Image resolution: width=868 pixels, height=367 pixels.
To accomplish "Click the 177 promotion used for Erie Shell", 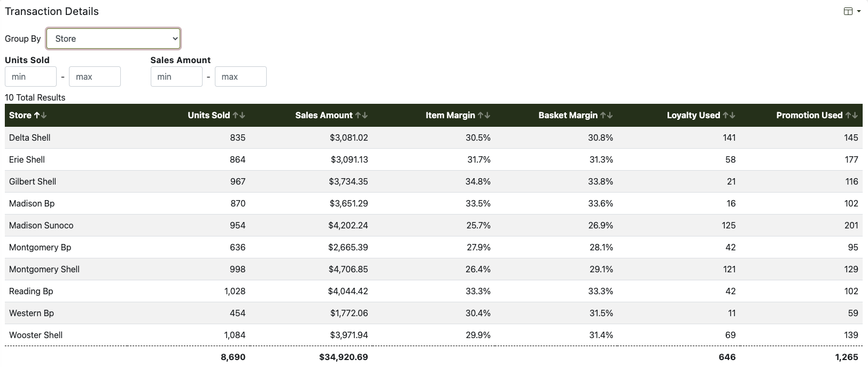I will (852, 159).
